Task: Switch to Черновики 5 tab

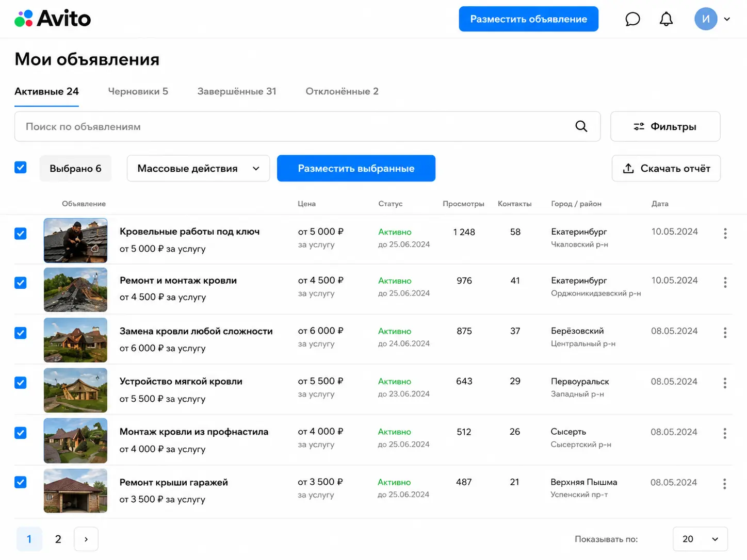Action: (x=138, y=91)
